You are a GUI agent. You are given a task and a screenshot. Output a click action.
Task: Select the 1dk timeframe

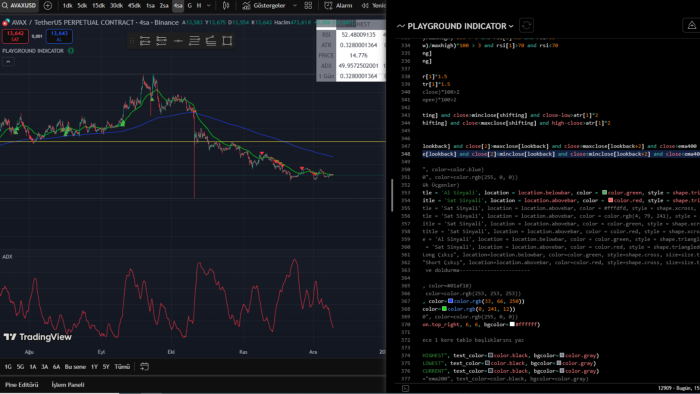(x=67, y=6)
